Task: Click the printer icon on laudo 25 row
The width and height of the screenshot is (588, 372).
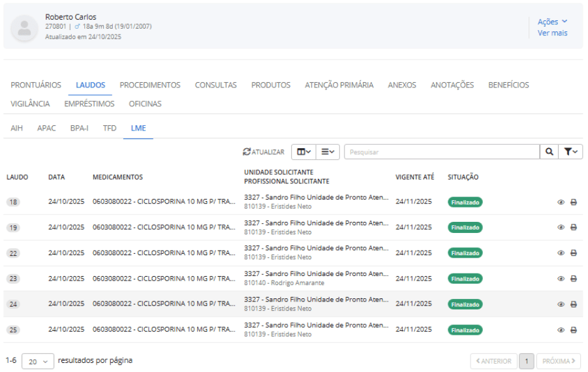Action: click(x=574, y=330)
